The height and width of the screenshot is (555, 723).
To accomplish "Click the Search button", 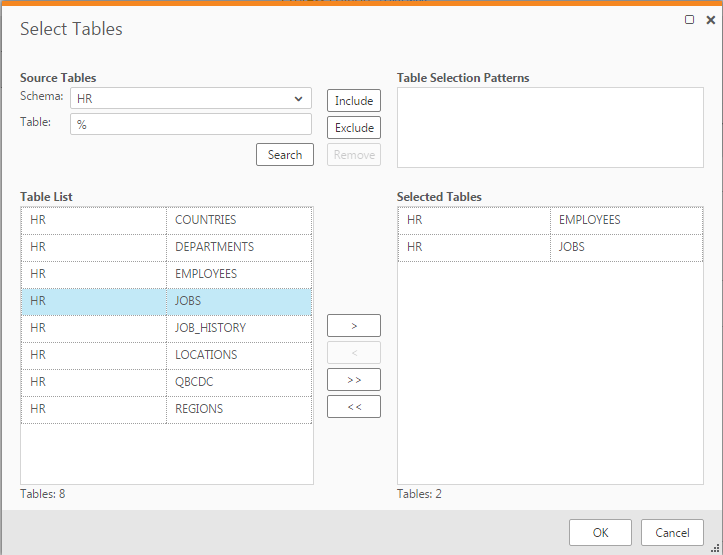I will (x=284, y=155).
